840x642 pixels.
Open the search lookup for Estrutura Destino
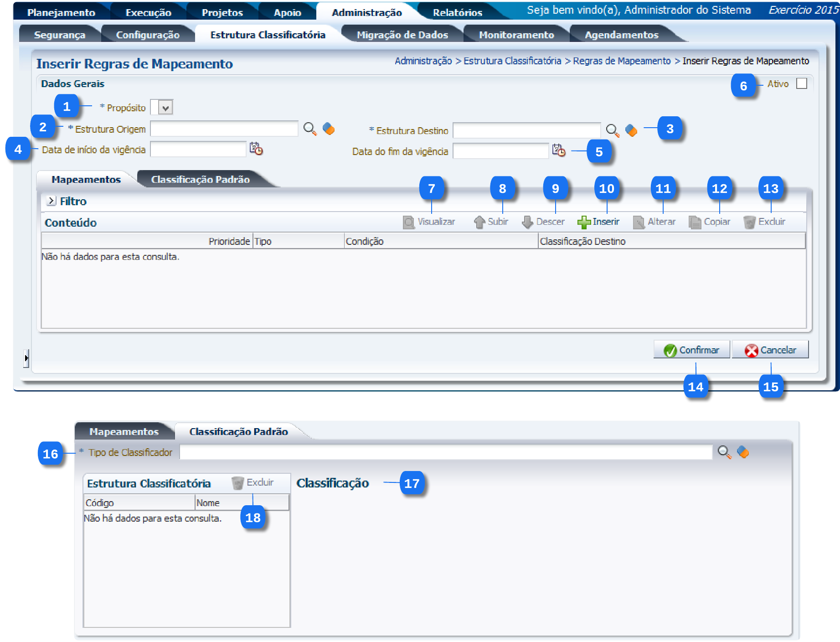612,130
